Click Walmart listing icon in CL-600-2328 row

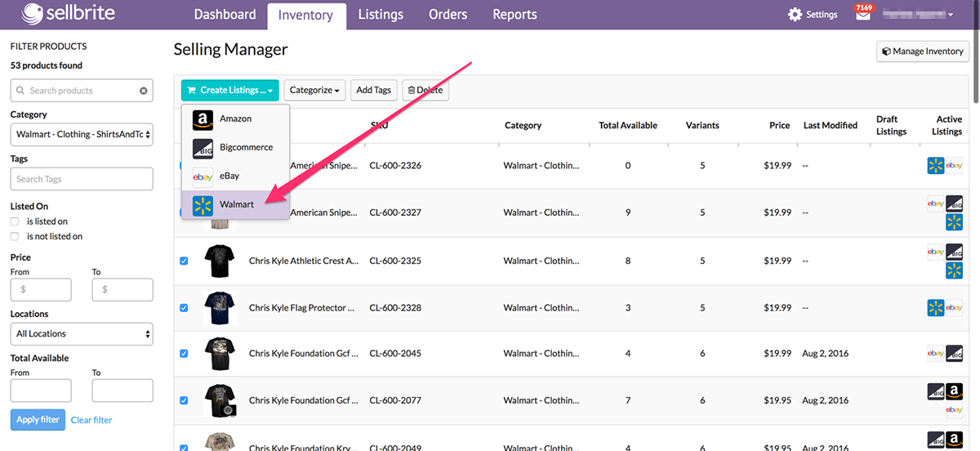[x=936, y=308]
